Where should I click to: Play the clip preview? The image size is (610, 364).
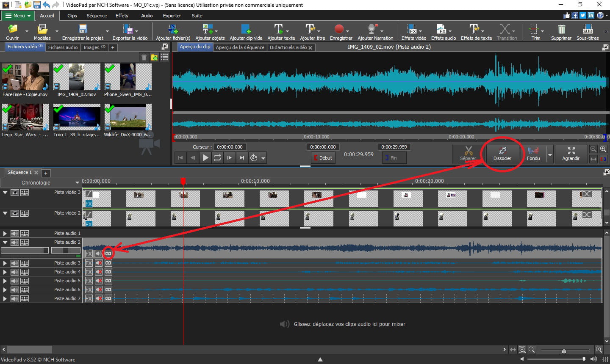click(205, 157)
